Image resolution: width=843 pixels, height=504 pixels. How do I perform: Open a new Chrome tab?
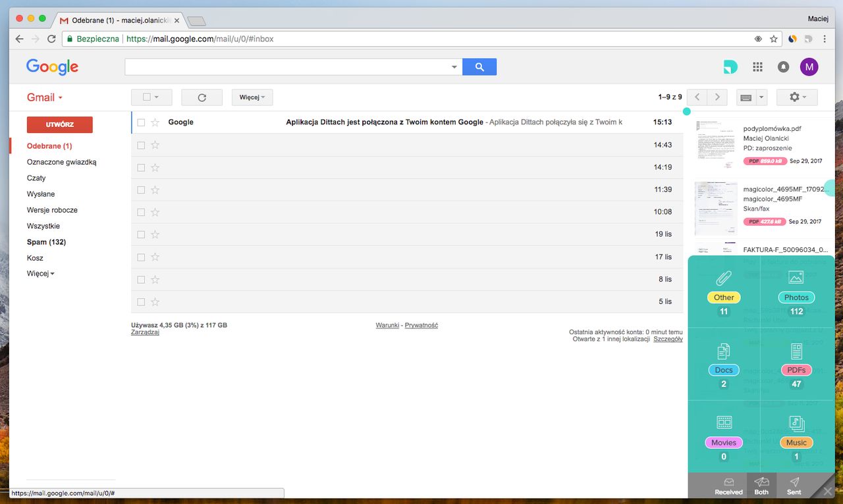pyautogui.click(x=196, y=21)
